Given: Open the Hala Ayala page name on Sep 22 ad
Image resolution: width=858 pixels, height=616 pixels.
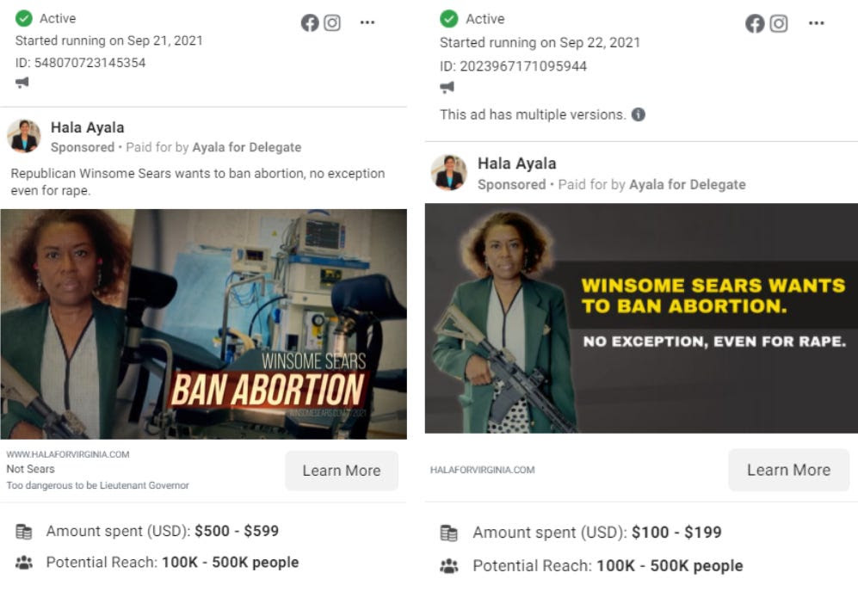Looking at the screenshot, I should tap(517, 163).
